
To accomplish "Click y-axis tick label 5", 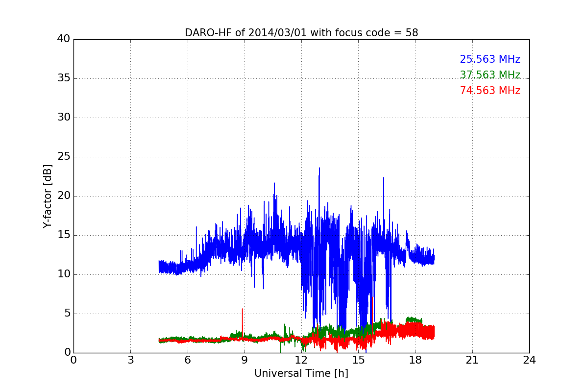I will coord(67,314).
